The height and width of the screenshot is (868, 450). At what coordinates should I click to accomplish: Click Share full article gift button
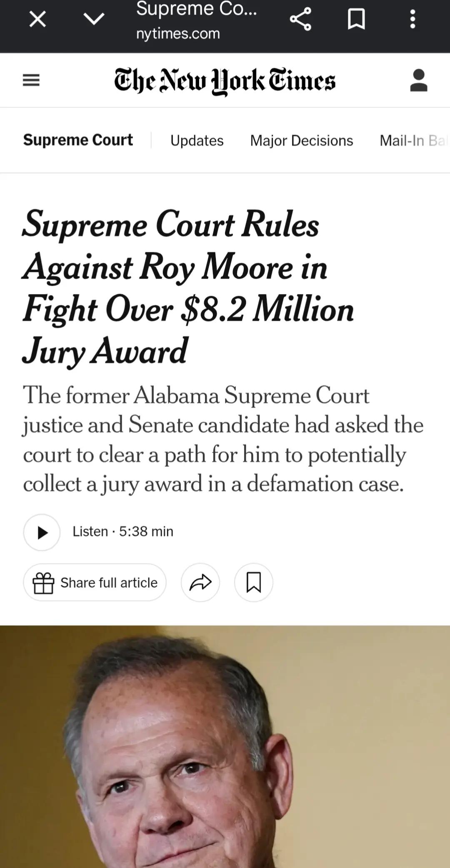coord(95,582)
